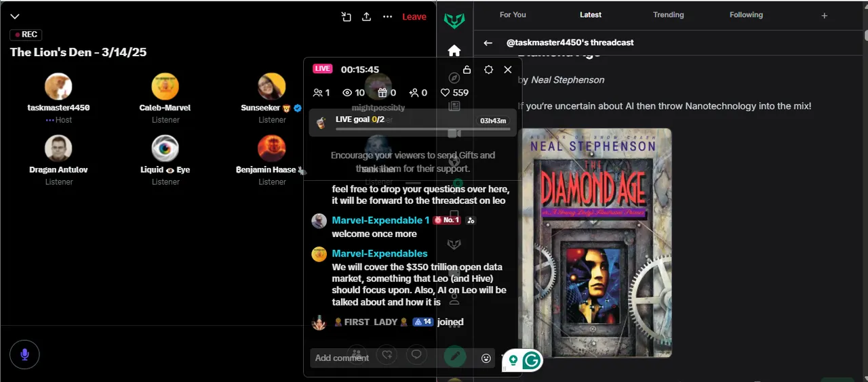The width and height of the screenshot is (868, 382).
Task: Go to Home in Leo sidebar
Action: click(454, 51)
